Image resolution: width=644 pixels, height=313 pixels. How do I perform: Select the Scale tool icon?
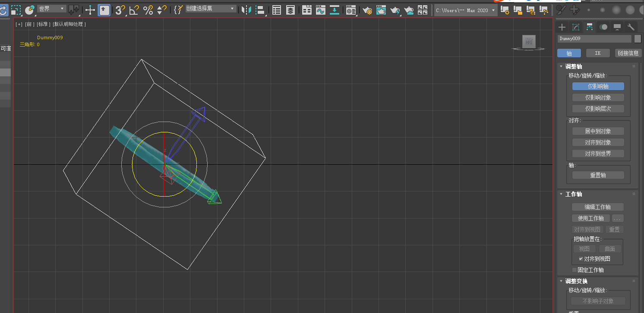(16, 10)
